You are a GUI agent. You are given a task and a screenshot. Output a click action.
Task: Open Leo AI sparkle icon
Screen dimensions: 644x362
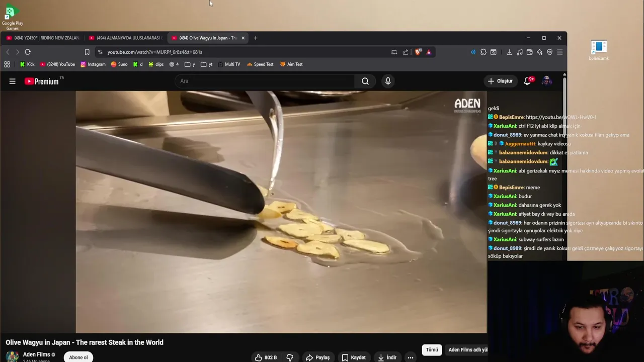click(539, 52)
